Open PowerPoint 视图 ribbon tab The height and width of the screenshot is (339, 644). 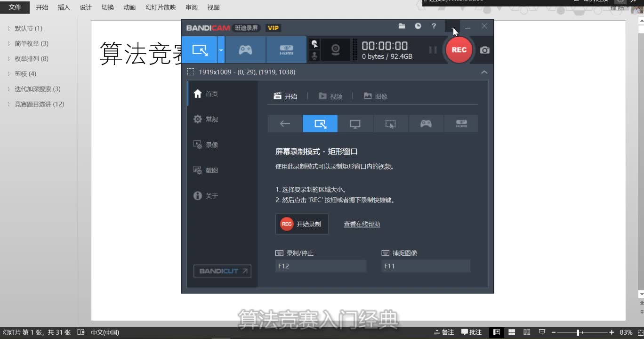tap(213, 8)
